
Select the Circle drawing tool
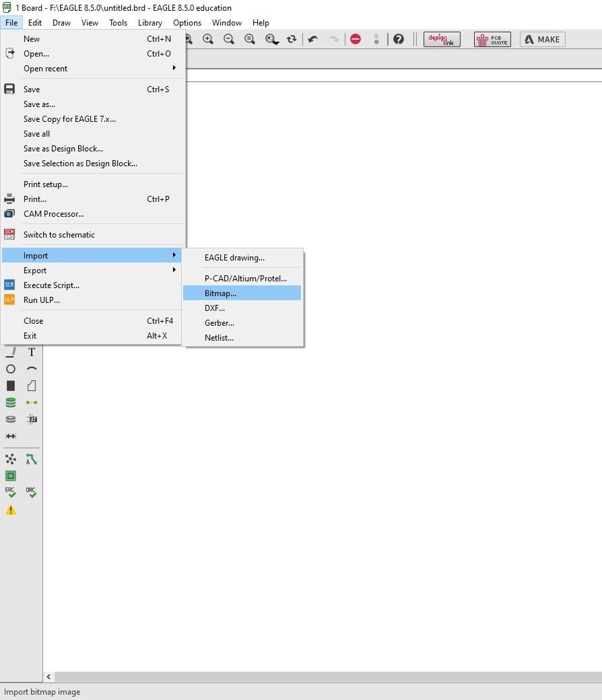(x=11, y=370)
